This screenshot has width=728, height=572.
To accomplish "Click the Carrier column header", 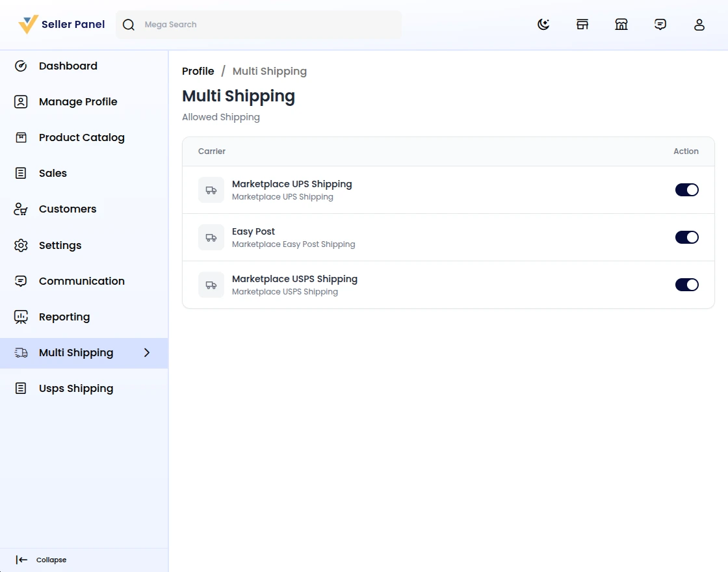I will [x=212, y=151].
